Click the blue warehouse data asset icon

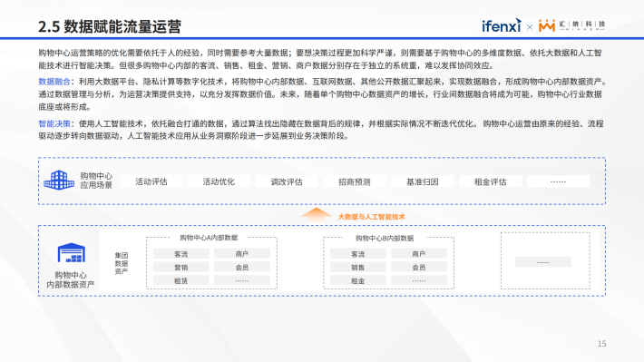tap(71, 252)
